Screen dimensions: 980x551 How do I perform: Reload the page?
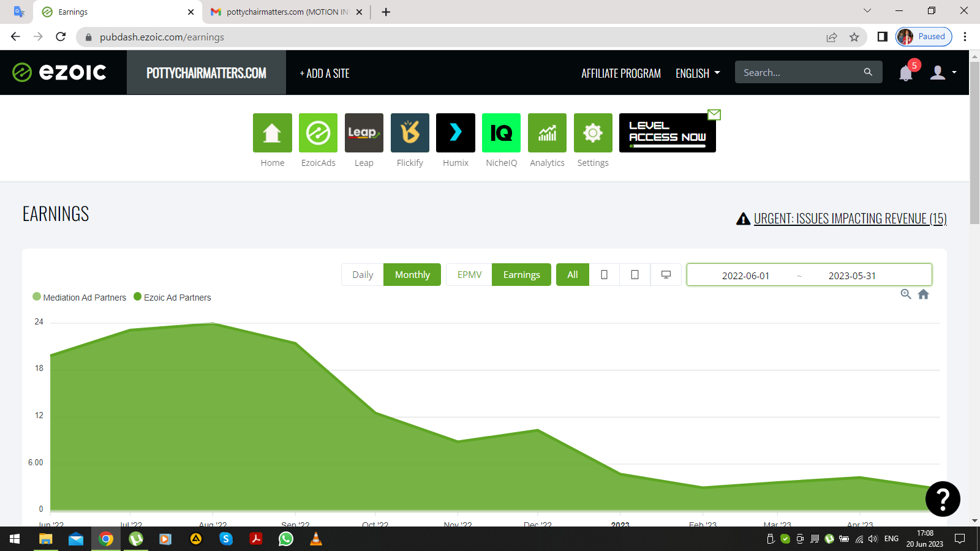pos(61,37)
